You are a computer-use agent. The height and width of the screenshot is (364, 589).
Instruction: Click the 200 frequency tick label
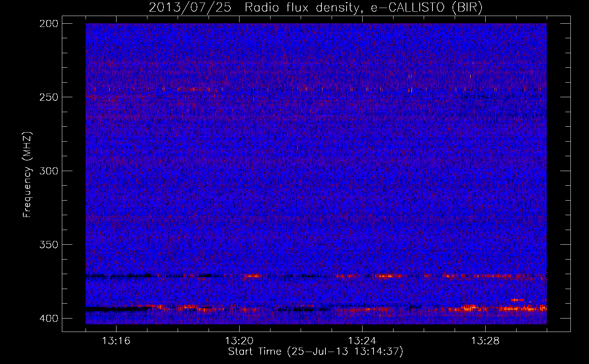pos(48,24)
